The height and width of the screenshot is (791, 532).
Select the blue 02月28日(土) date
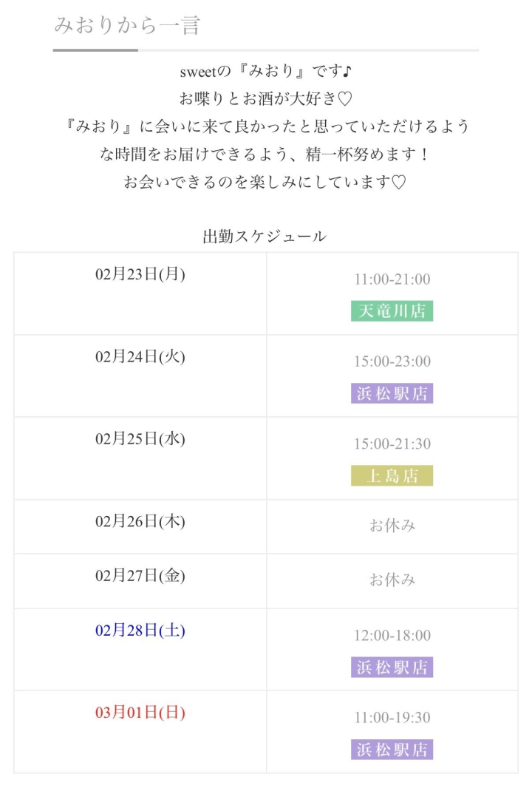click(x=140, y=631)
